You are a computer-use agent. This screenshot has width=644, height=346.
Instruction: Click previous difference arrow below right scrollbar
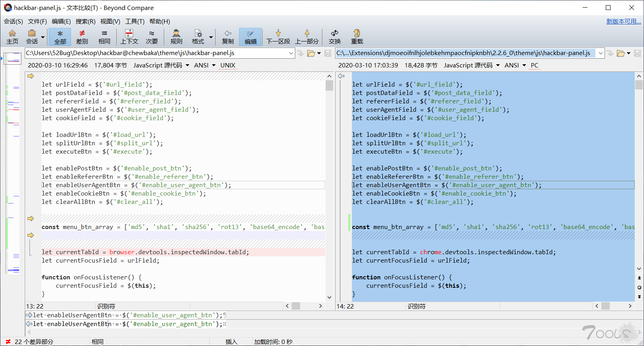[639, 278]
